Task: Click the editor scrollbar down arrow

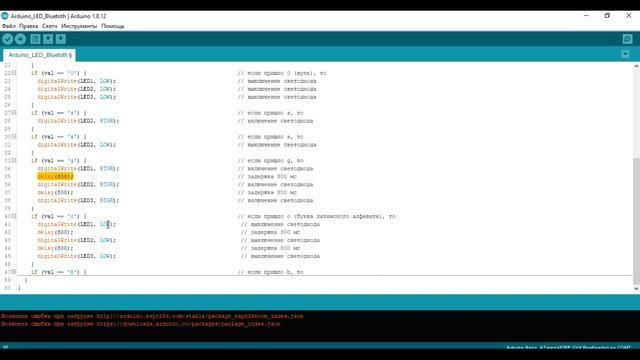Action: (636, 289)
